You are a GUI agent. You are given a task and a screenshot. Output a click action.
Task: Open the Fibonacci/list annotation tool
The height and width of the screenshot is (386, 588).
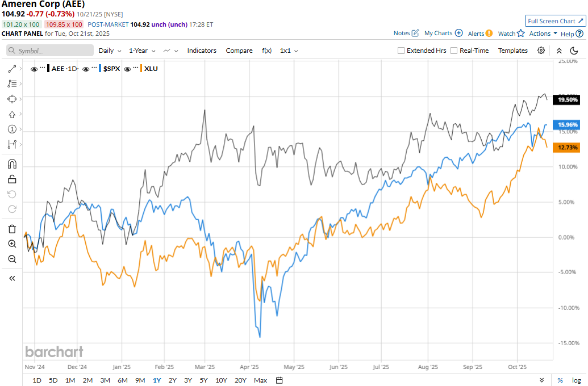pos(12,83)
